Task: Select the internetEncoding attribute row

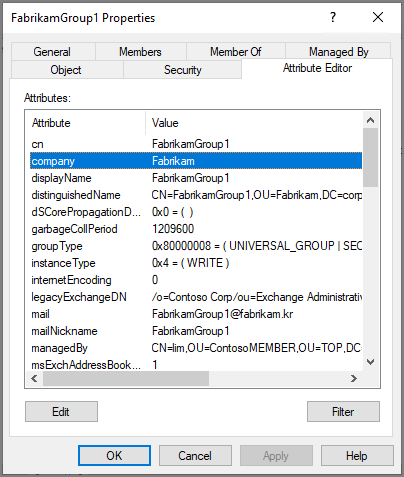Action: tap(196, 280)
